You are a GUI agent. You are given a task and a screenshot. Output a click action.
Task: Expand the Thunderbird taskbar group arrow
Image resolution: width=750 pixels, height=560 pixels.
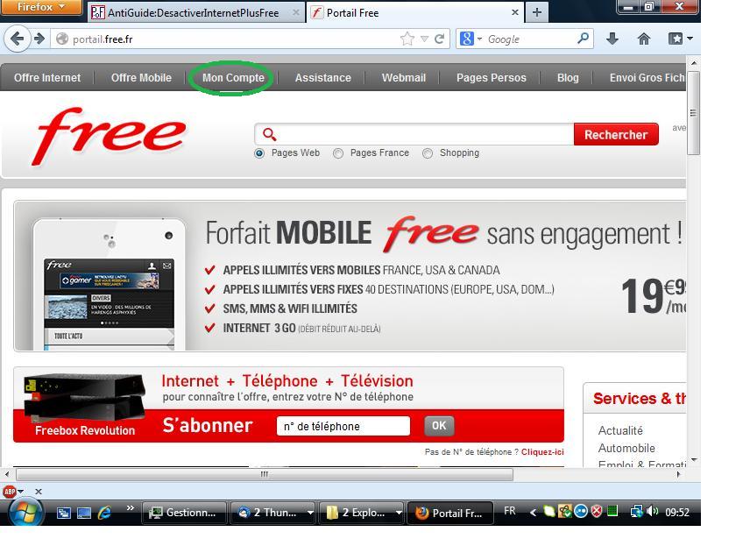tap(309, 513)
